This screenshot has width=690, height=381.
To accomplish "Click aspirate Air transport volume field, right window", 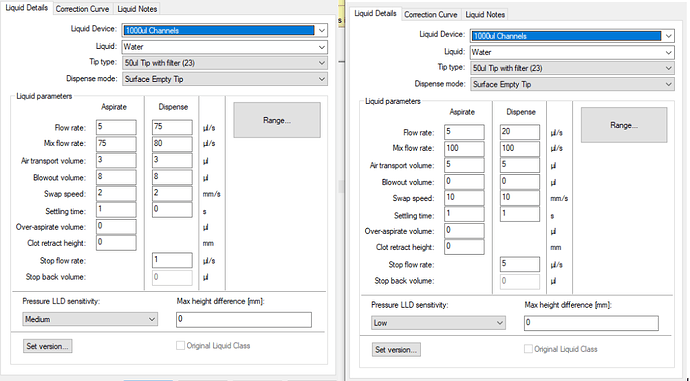I will [x=464, y=165].
